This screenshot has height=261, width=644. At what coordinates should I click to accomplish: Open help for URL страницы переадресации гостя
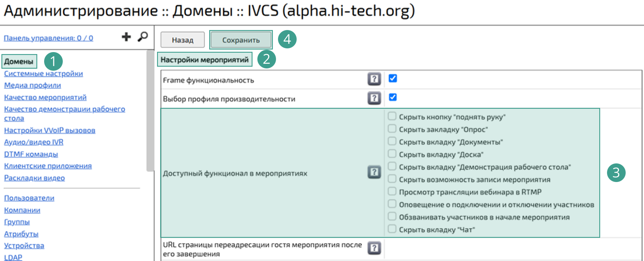(374, 248)
